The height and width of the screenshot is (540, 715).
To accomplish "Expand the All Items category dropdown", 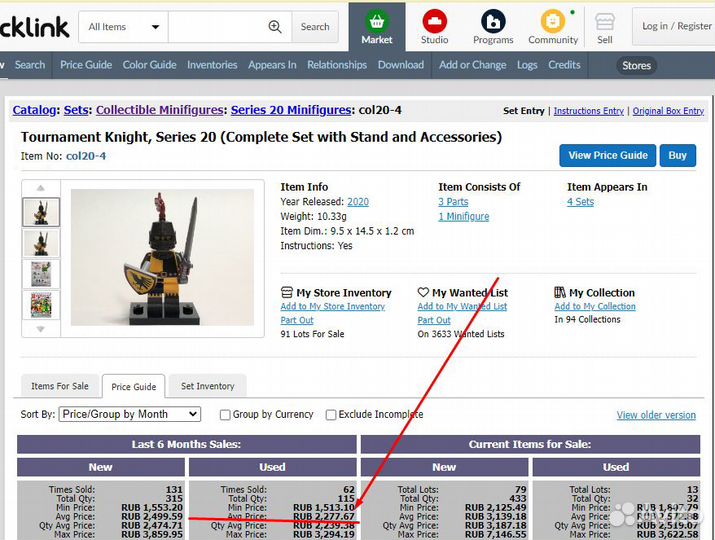I will point(124,27).
